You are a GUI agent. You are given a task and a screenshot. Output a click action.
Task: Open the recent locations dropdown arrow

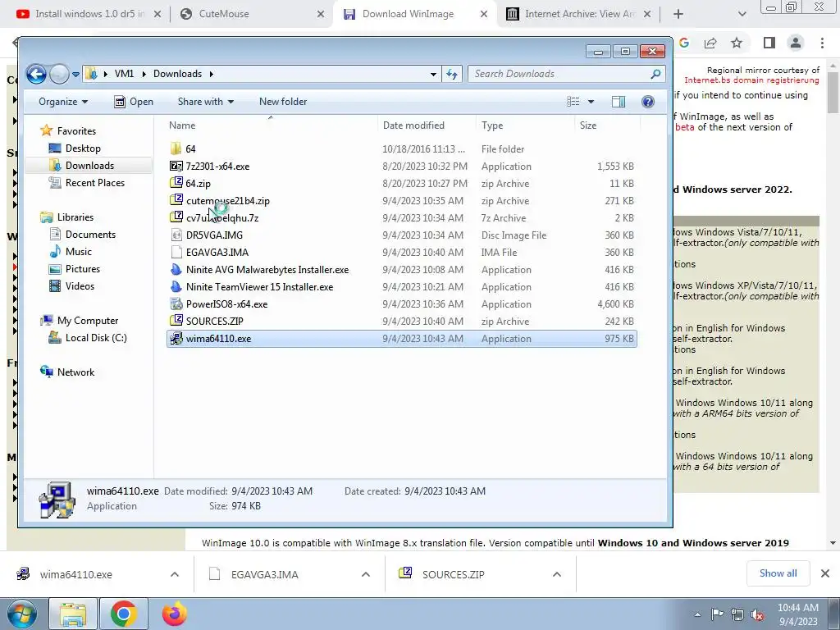[75, 75]
